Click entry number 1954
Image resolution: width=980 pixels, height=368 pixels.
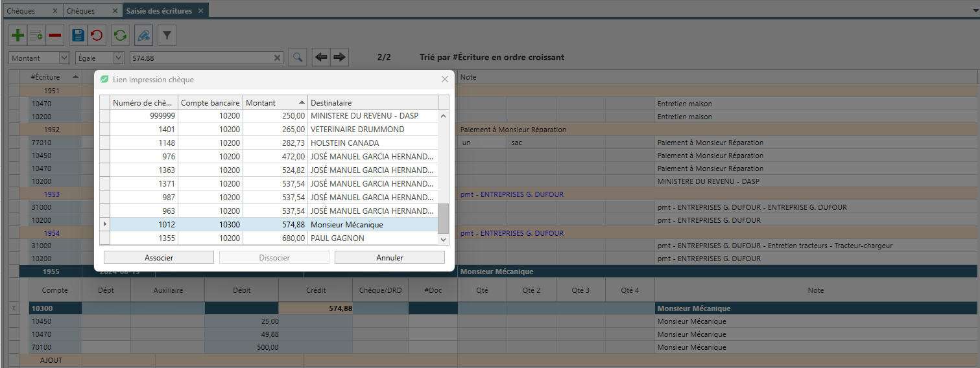tap(51, 233)
